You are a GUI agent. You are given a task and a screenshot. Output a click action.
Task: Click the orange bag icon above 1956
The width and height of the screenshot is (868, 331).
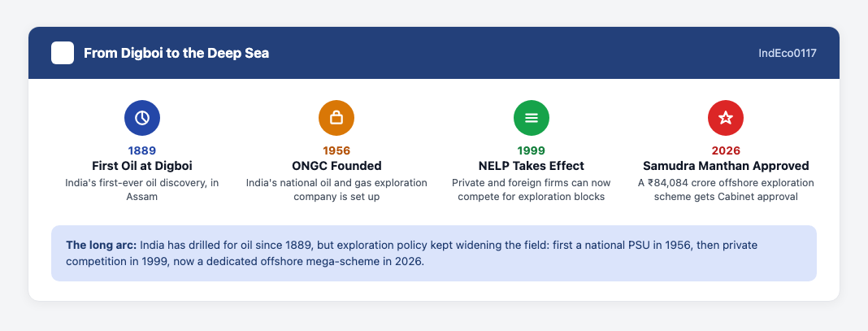pos(336,118)
